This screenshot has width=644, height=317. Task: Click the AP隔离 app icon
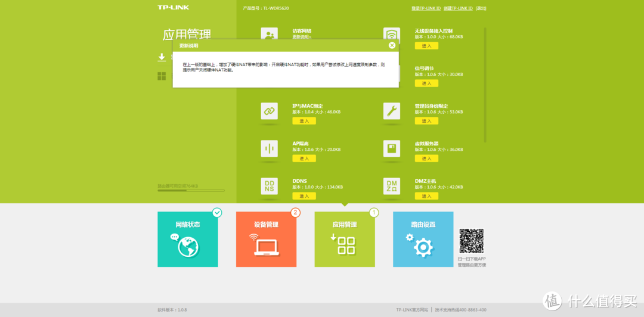click(269, 148)
